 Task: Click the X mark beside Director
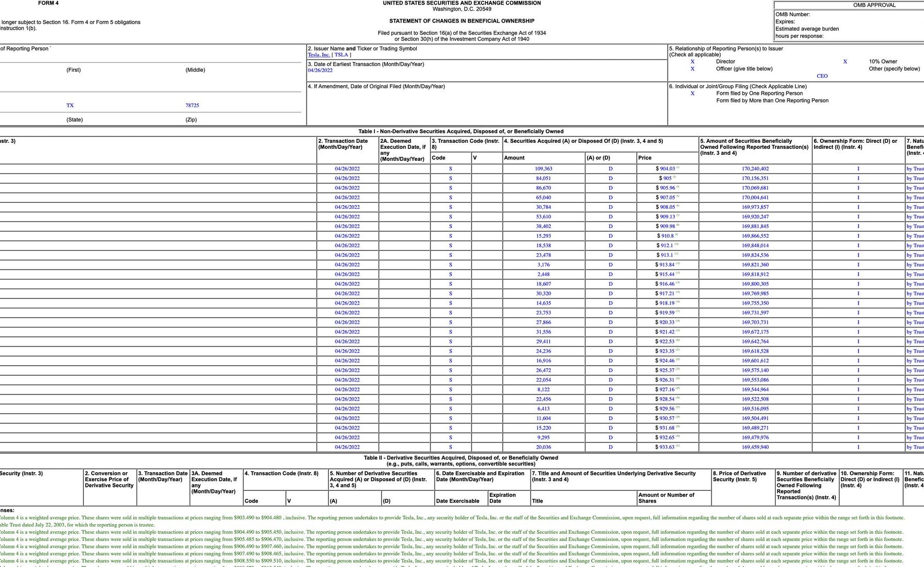coord(692,62)
